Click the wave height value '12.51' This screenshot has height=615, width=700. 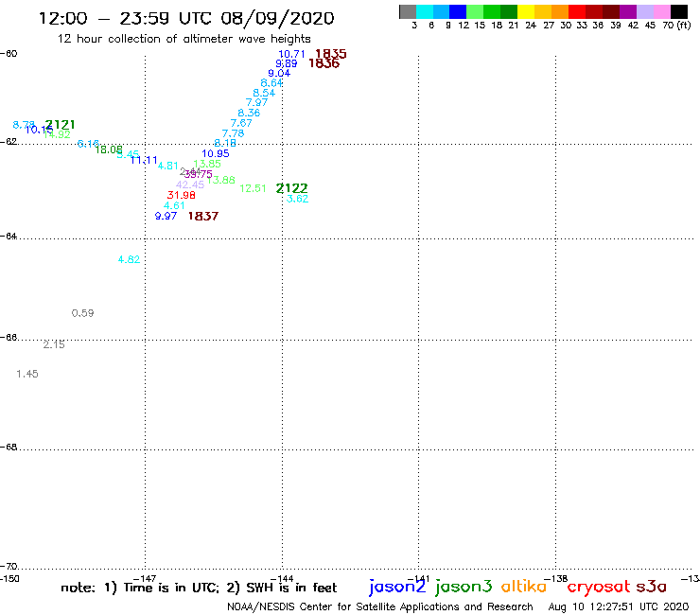coord(253,188)
